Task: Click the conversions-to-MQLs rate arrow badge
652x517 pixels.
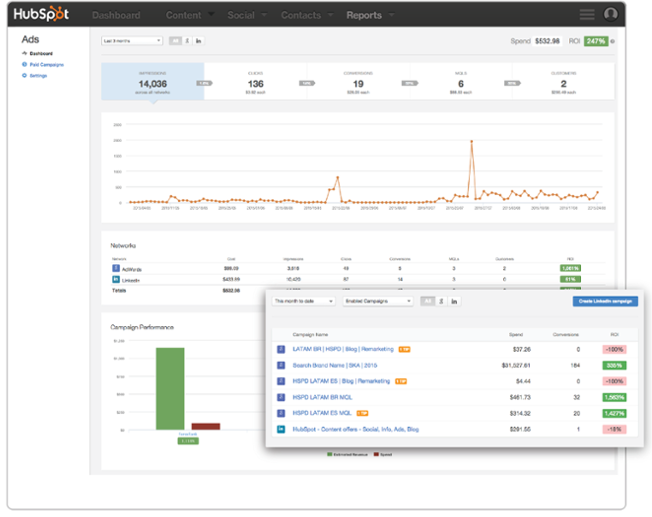Action: tap(410, 83)
